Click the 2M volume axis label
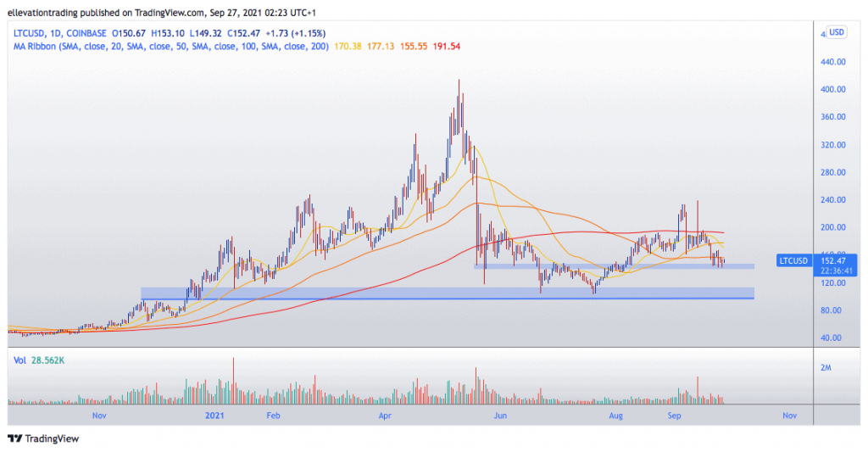 click(826, 367)
